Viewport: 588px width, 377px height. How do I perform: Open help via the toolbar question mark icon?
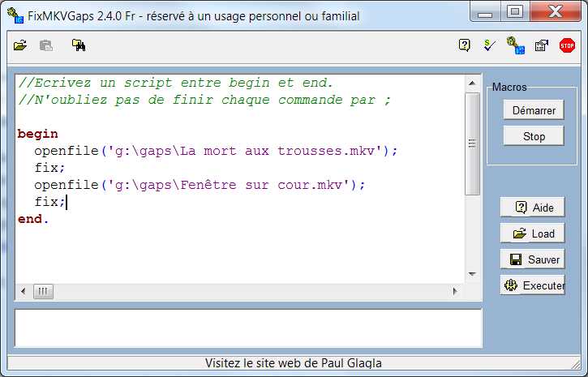(465, 46)
